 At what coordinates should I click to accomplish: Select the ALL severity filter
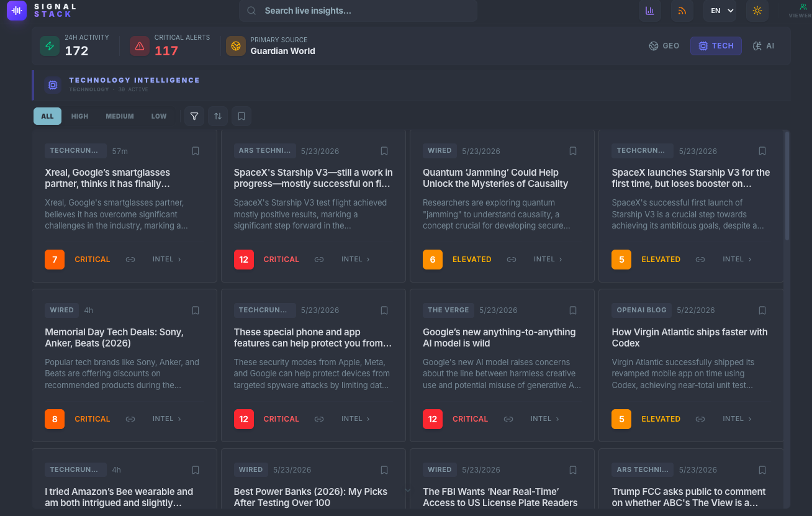pyautogui.click(x=48, y=116)
